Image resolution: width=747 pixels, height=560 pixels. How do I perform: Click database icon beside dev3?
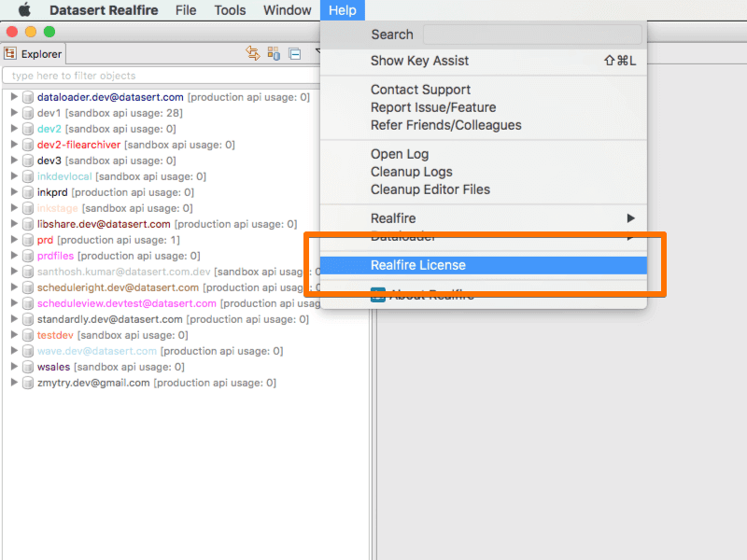coord(28,161)
